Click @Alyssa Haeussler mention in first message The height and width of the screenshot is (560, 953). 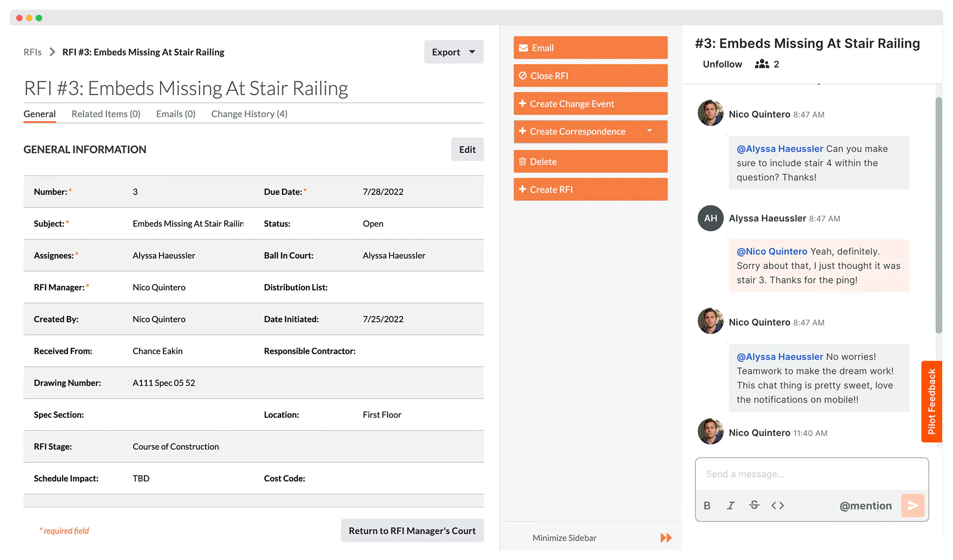click(x=780, y=149)
